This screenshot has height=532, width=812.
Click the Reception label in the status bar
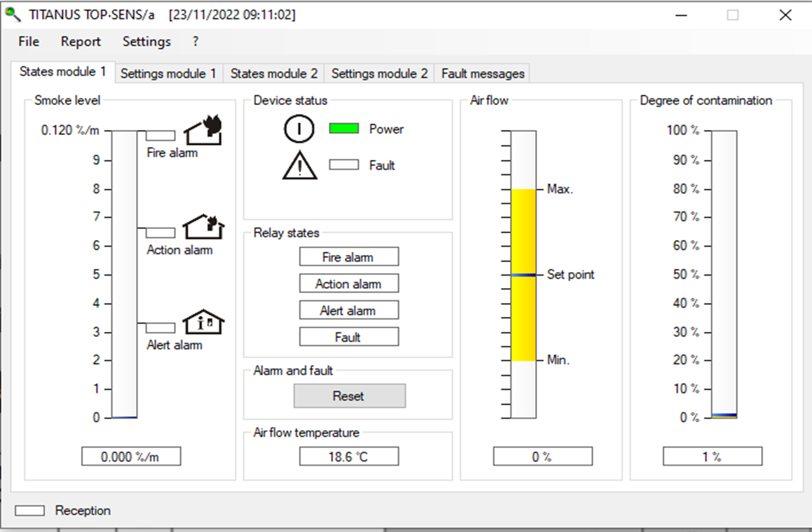[82, 511]
